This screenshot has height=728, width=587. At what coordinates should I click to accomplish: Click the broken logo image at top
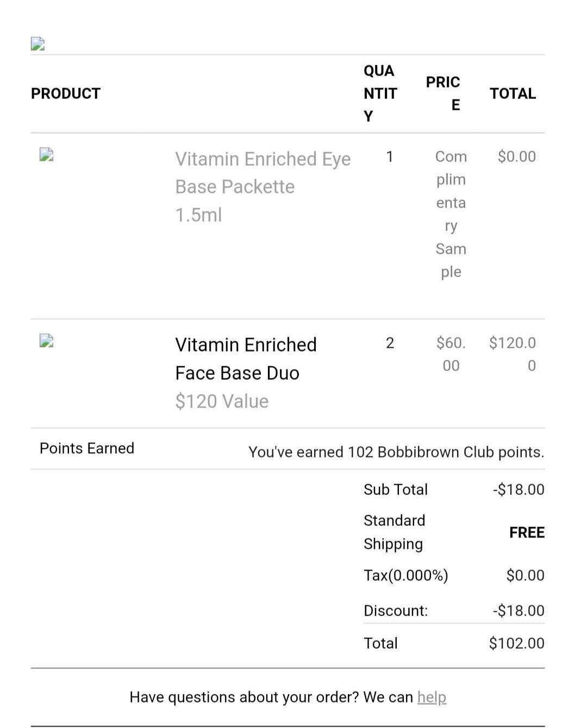pyautogui.click(x=38, y=44)
